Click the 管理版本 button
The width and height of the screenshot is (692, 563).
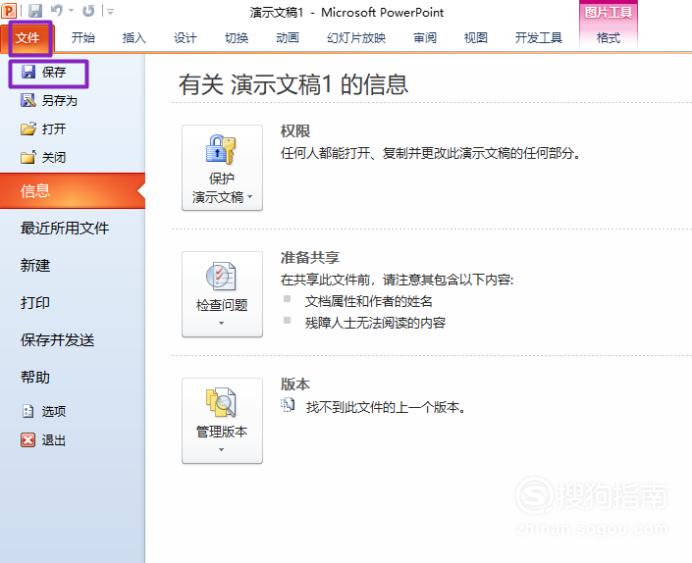pyautogui.click(x=222, y=420)
